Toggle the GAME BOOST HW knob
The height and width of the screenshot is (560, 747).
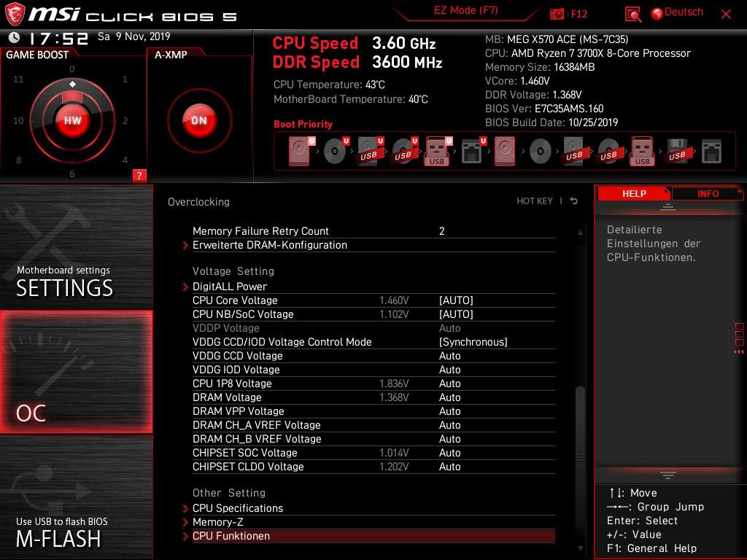pyautogui.click(x=72, y=120)
